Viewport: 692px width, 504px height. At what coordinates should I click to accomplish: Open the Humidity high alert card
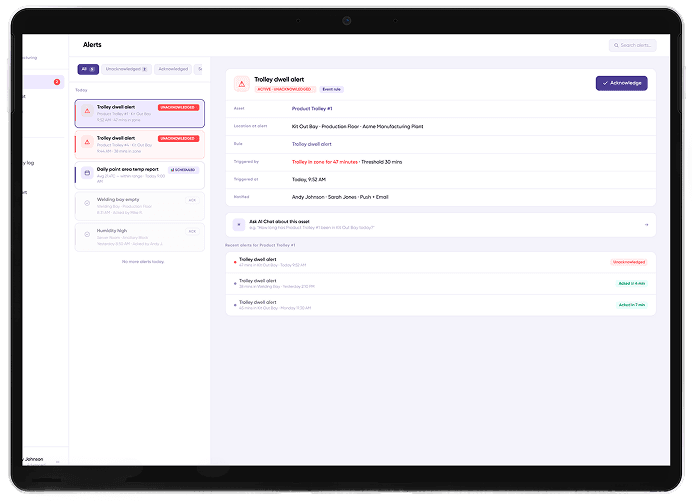(139, 237)
